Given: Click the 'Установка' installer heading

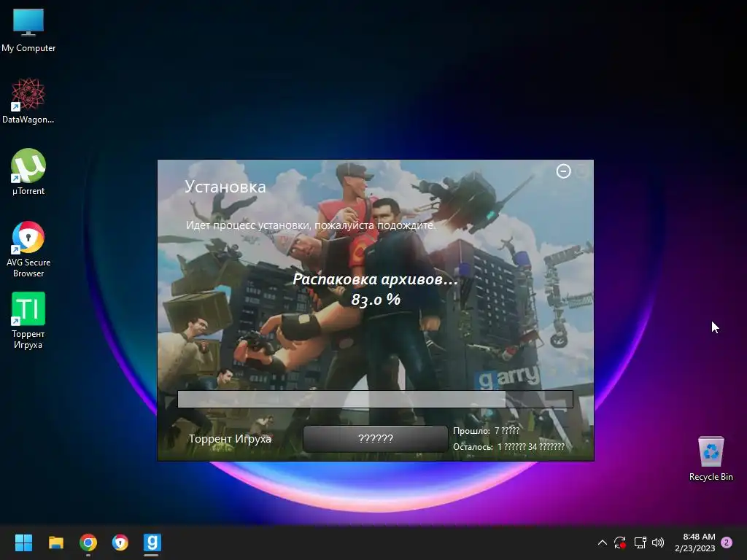Looking at the screenshot, I should (x=225, y=187).
